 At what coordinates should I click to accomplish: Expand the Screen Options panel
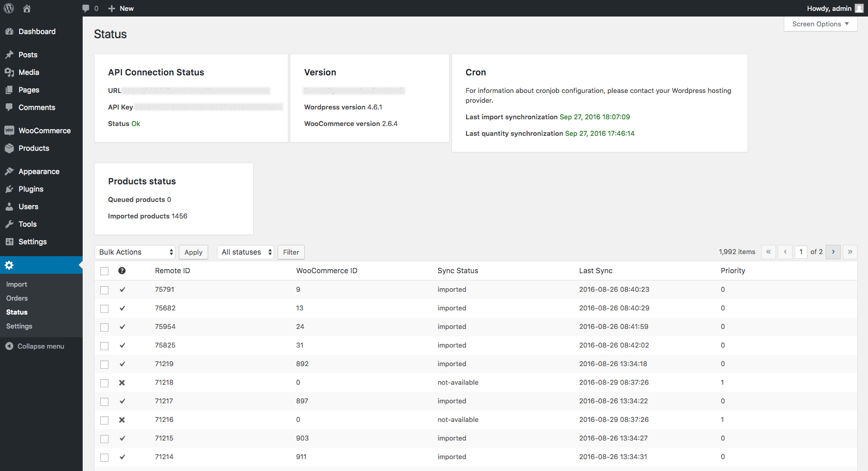[820, 24]
